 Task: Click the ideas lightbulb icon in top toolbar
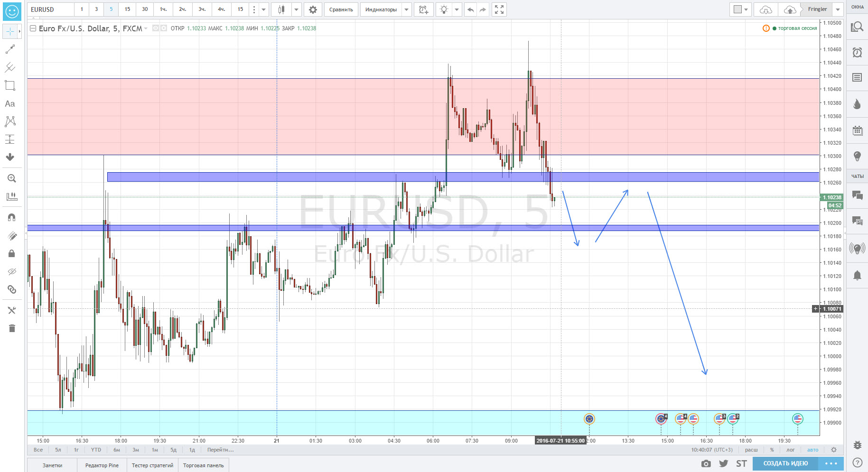pos(444,9)
